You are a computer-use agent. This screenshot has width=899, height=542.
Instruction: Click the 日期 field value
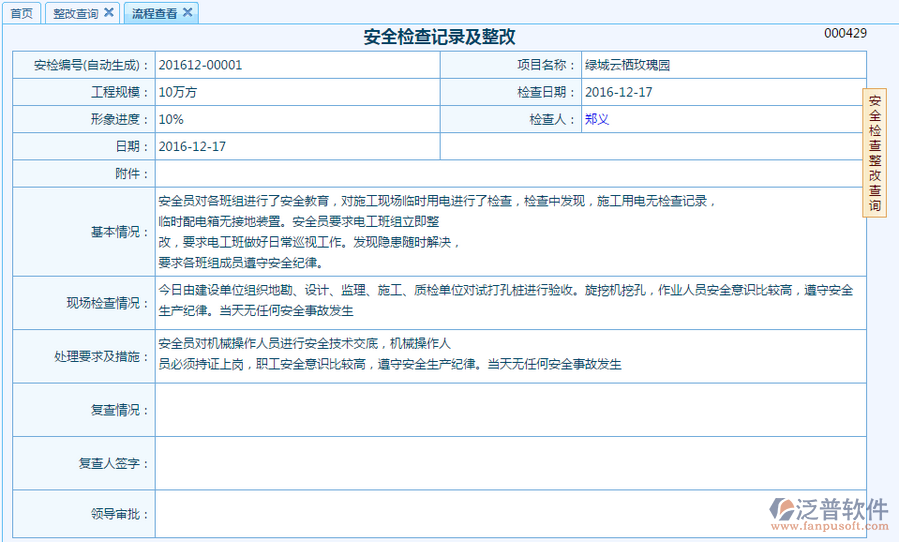[192, 146]
